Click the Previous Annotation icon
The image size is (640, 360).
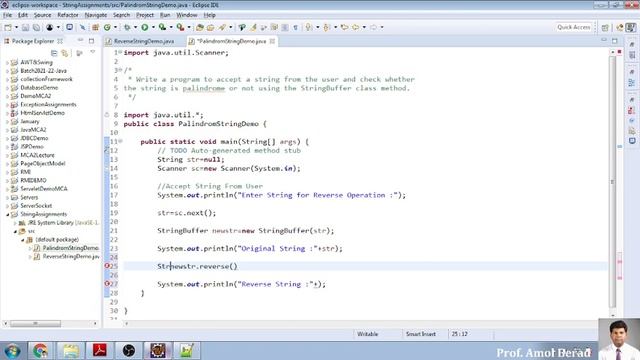click(326, 27)
